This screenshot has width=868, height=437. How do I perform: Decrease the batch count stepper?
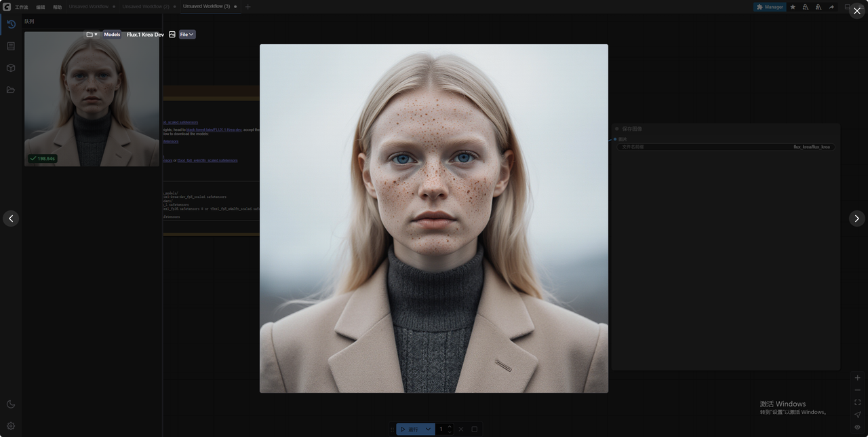click(449, 432)
